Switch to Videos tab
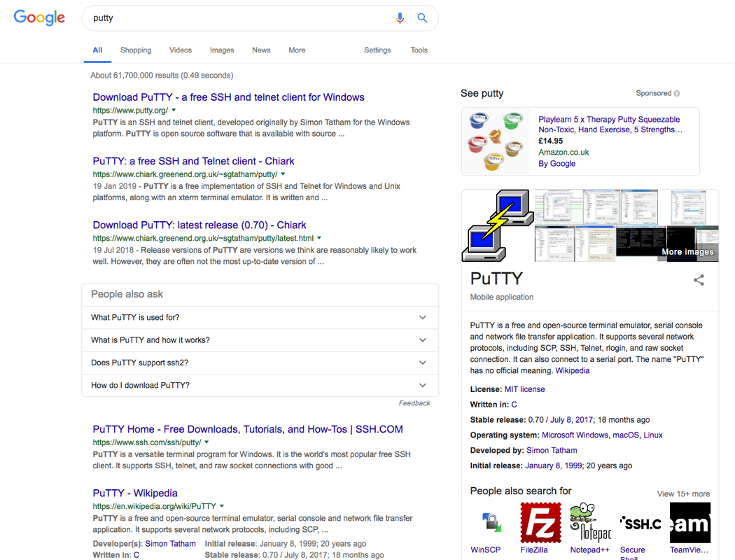Viewport: 735px width, 560px height. point(181,50)
